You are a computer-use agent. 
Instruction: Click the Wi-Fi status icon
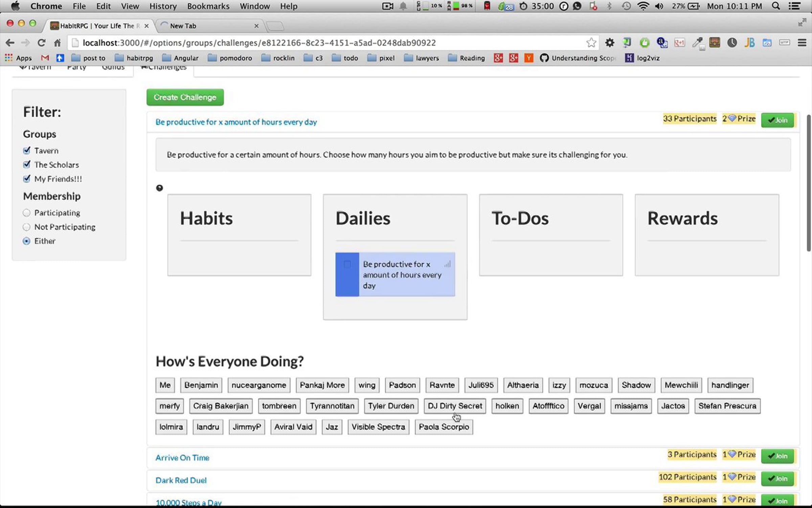coord(643,6)
